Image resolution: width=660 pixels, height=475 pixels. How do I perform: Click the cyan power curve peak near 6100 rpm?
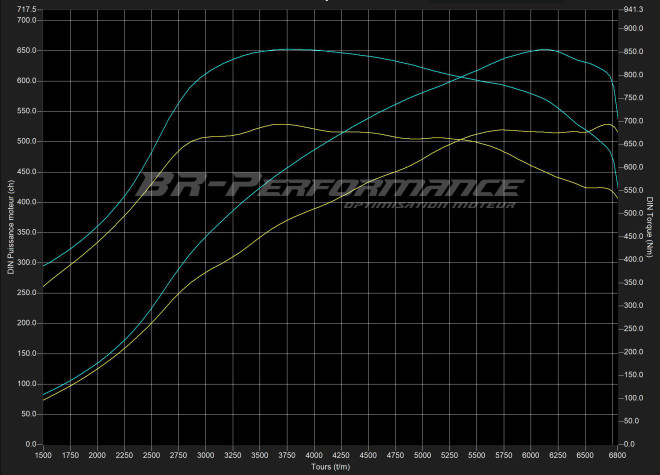(543, 49)
